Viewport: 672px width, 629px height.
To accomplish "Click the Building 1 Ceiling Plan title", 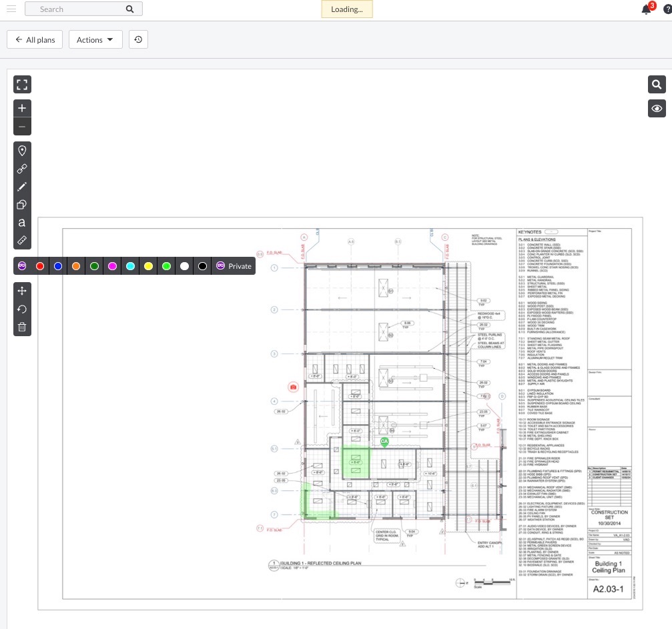I will [x=608, y=567].
